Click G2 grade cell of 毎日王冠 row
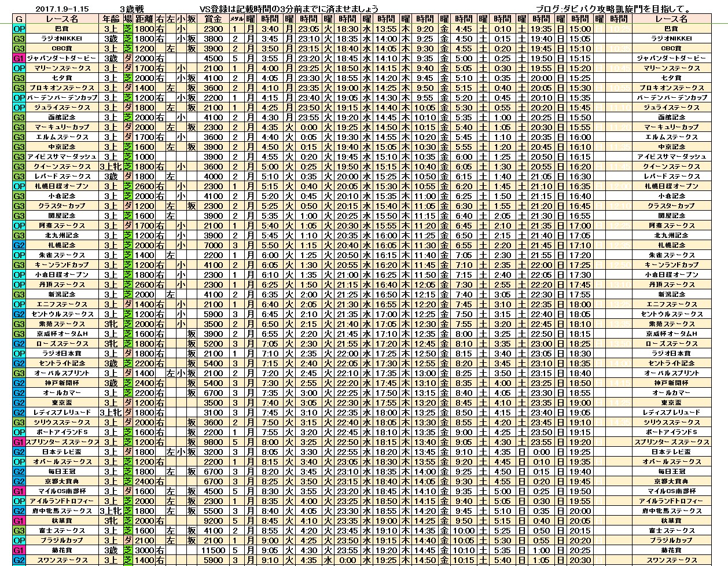Image resolution: width=728 pixels, height=566 pixels. pyautogui.click(x=19, y=472)
